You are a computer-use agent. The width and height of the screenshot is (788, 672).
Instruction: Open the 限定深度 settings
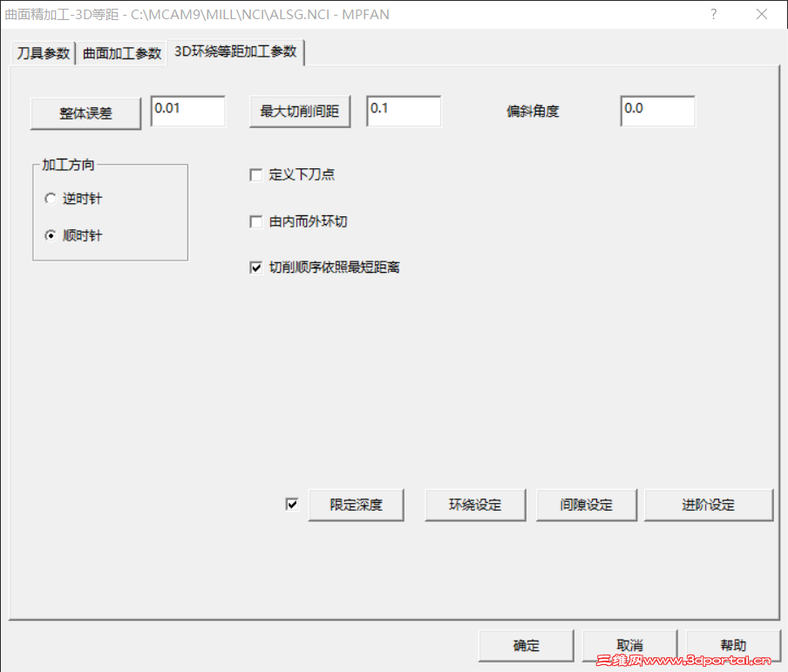click(356, 504)
